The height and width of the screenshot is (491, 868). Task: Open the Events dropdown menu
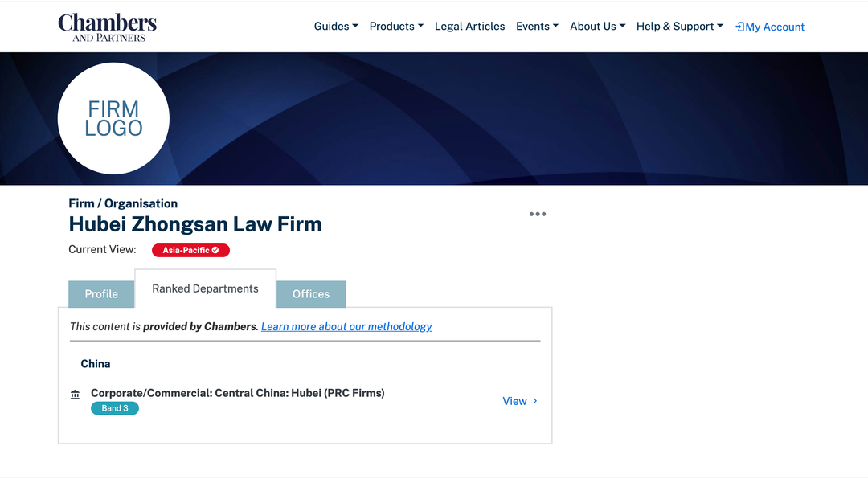pos(537,27)
